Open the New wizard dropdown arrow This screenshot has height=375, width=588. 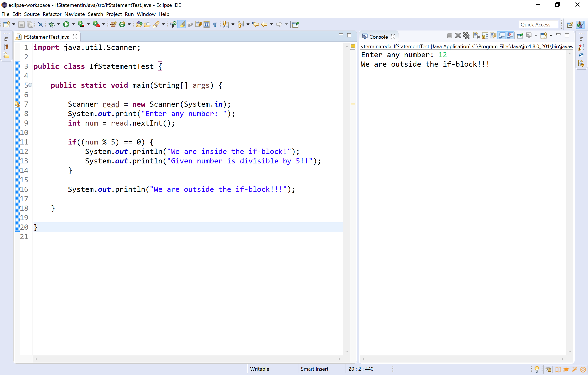[14, 24]
